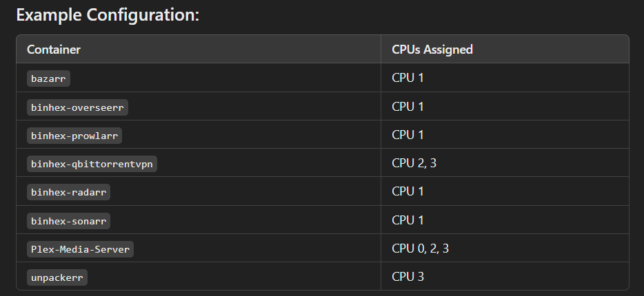The image size is (644, 296).
Task: Click CPU 1 value in binhex-radarr row
Action: click(x=407, y=191)
